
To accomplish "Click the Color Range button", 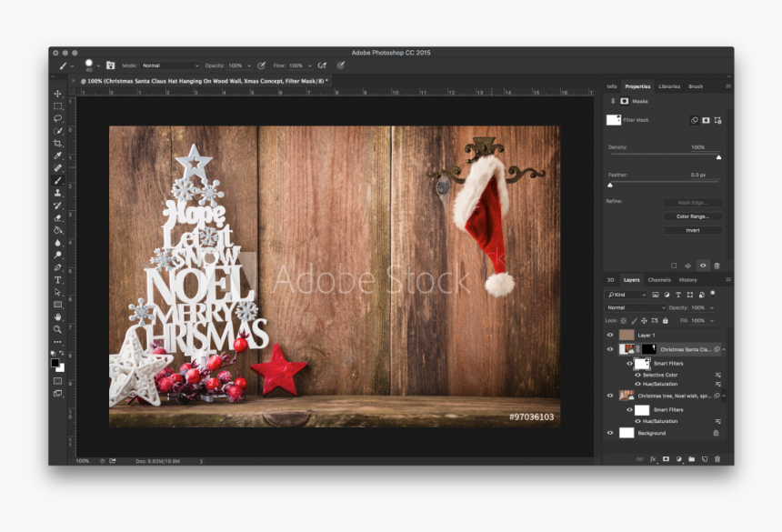I will pyautogui.click(x=695, y=216).
